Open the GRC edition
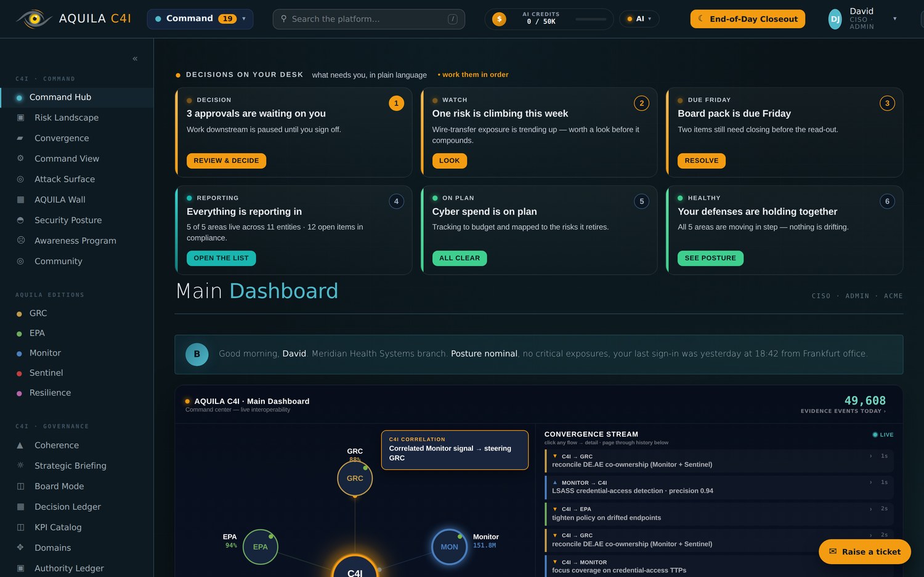Screen dimensions: 924x577 [38, 313]
